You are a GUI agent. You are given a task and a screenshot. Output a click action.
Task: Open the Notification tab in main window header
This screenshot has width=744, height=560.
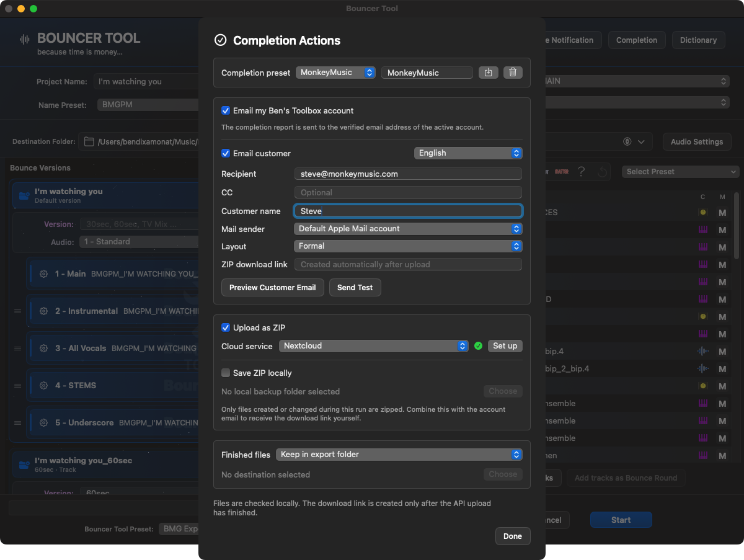572,40
